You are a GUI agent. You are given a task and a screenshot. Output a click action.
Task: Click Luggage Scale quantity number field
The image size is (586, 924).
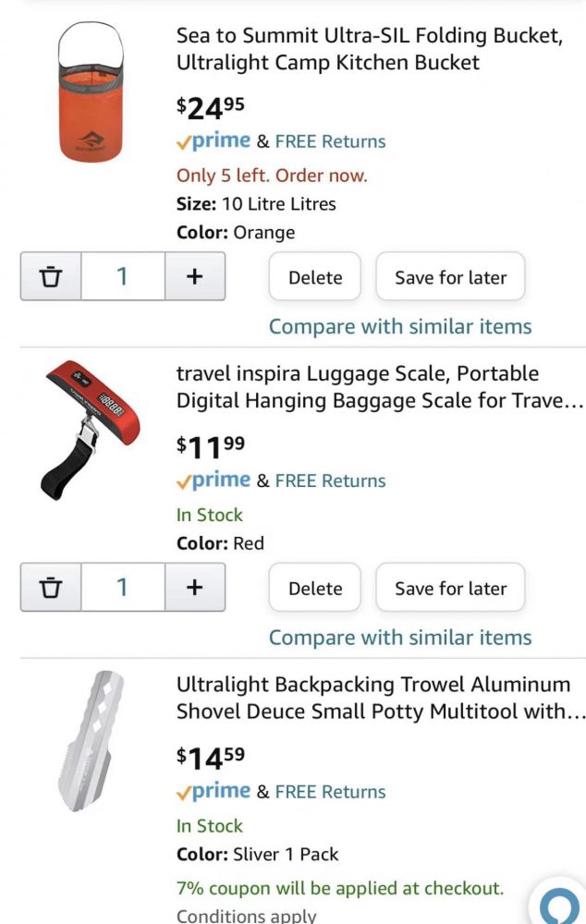tap(122, 588)
